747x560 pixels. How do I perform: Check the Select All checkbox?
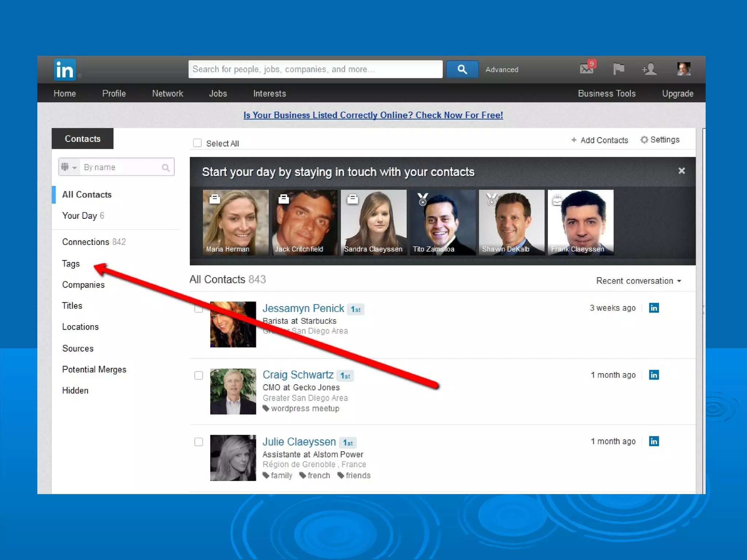point(197,143)
